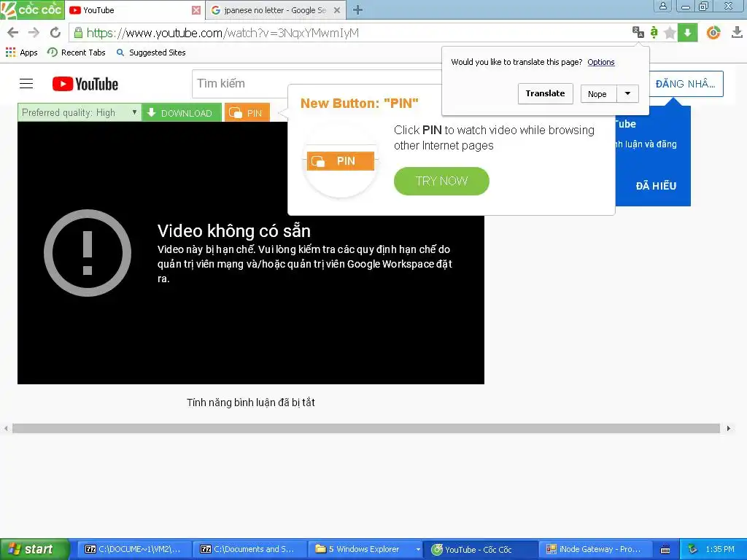Open Recent Tabs from bookmarks bar
Image resolution: width=747 pixels, height=560 pixels.
(x=76, y=52)
